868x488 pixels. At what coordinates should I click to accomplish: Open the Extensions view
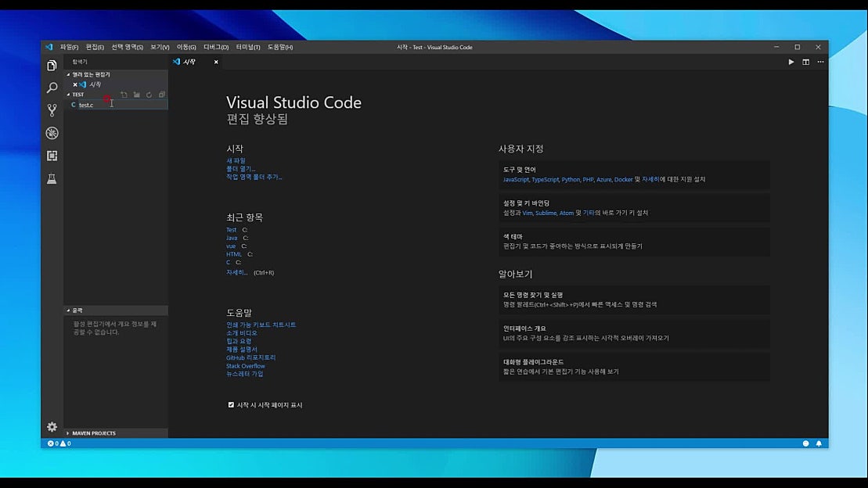(52, 156)
